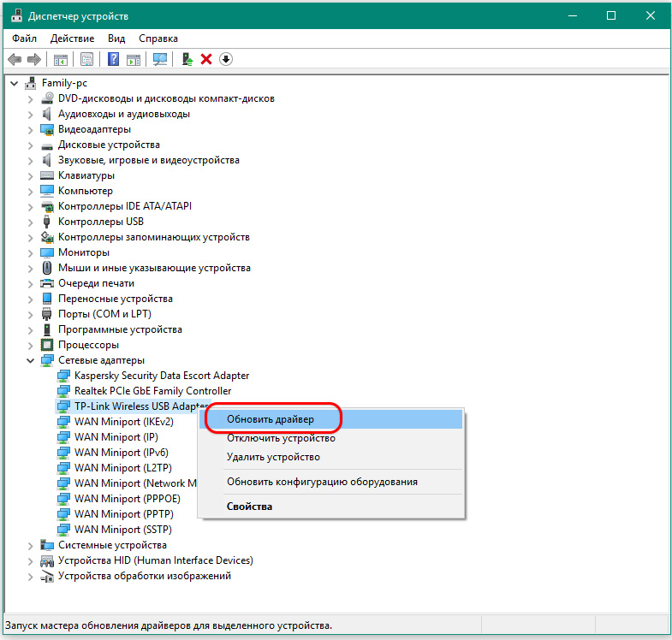Click Scan for hardware changes monitor icon

[160, 59]
